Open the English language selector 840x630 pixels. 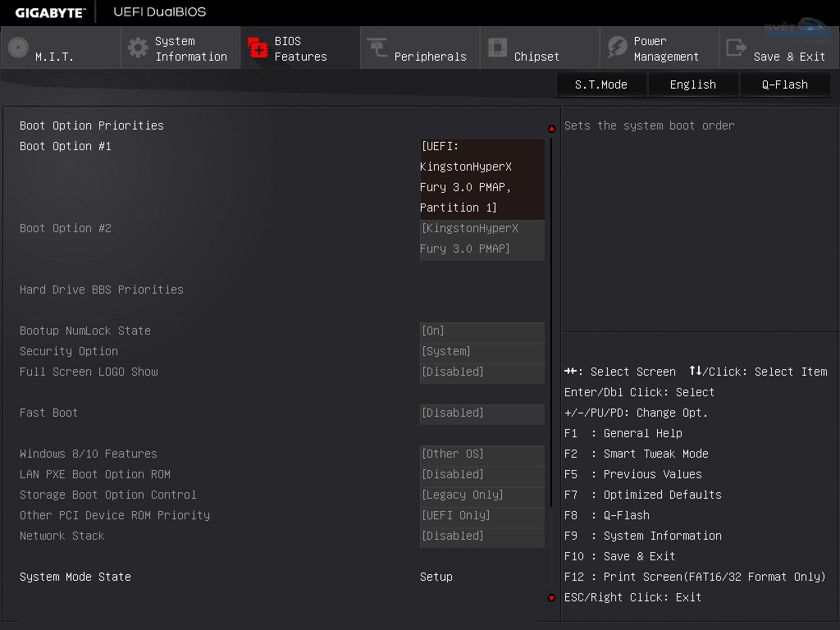point(692,84)
